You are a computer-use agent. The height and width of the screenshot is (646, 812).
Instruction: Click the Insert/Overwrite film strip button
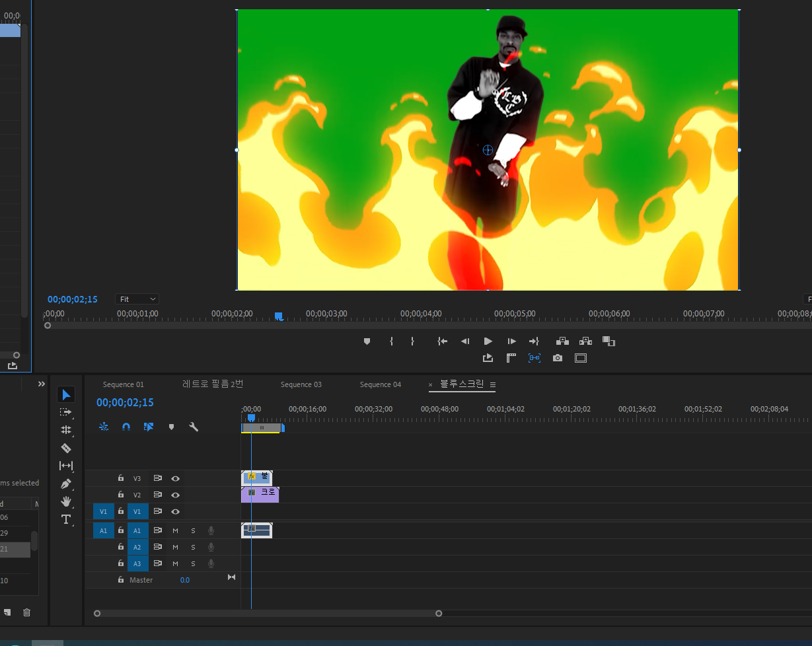point(609,341)
